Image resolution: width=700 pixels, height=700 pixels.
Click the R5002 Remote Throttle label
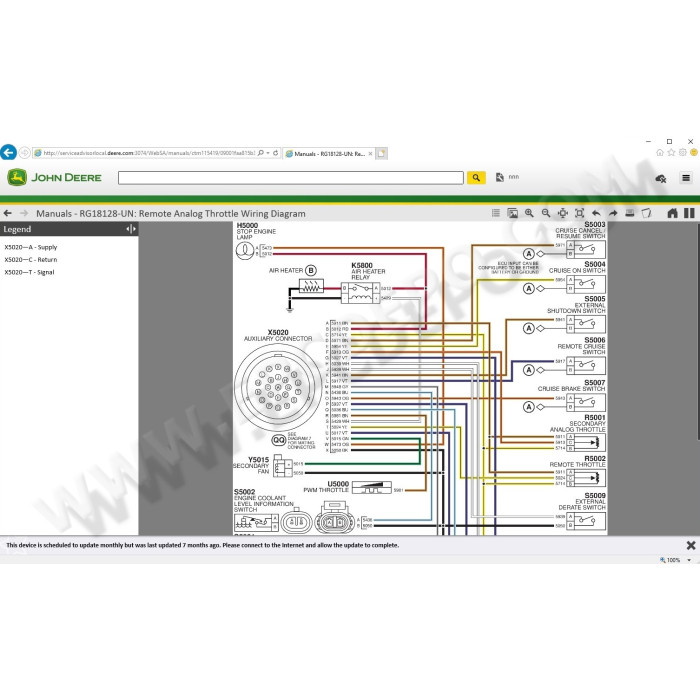click(x=577, y=461)
